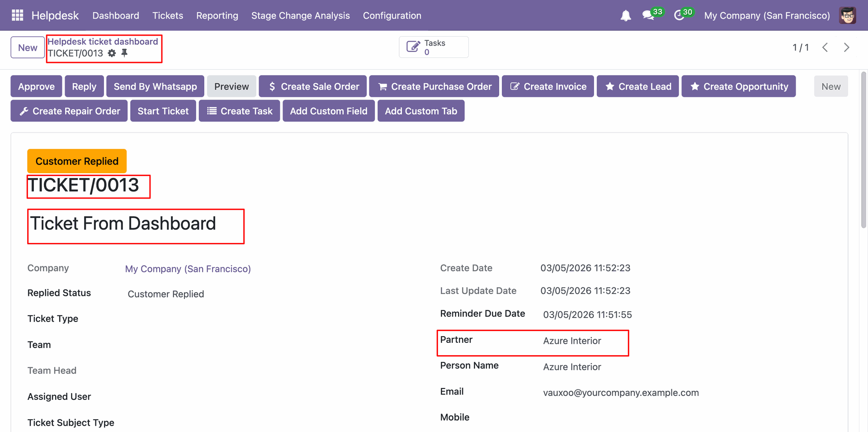
Task: Open the chat messages icon
Action: (648, 15)
